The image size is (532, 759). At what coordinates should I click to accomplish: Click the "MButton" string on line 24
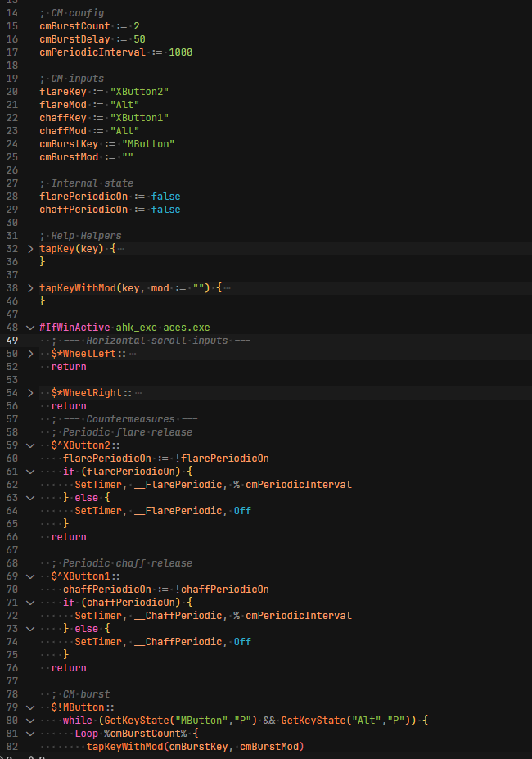(148, 144)
